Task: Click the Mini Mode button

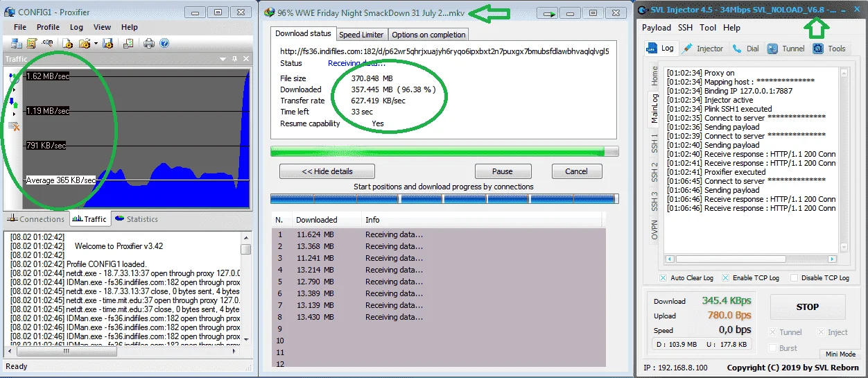Action: (840, 354)
